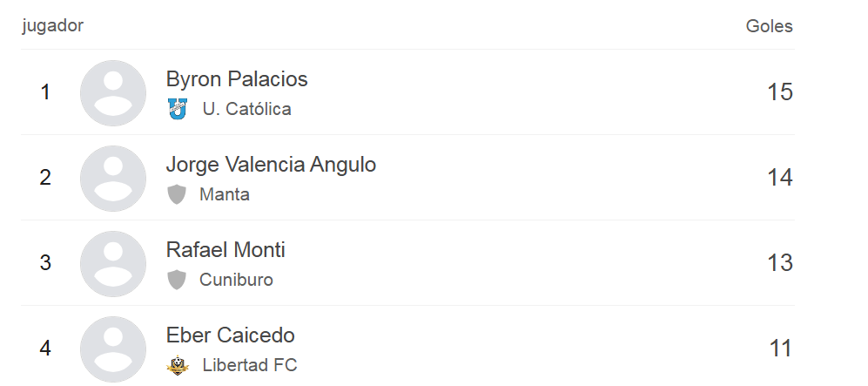Click the U. Católica team crest

coord(178,109)
